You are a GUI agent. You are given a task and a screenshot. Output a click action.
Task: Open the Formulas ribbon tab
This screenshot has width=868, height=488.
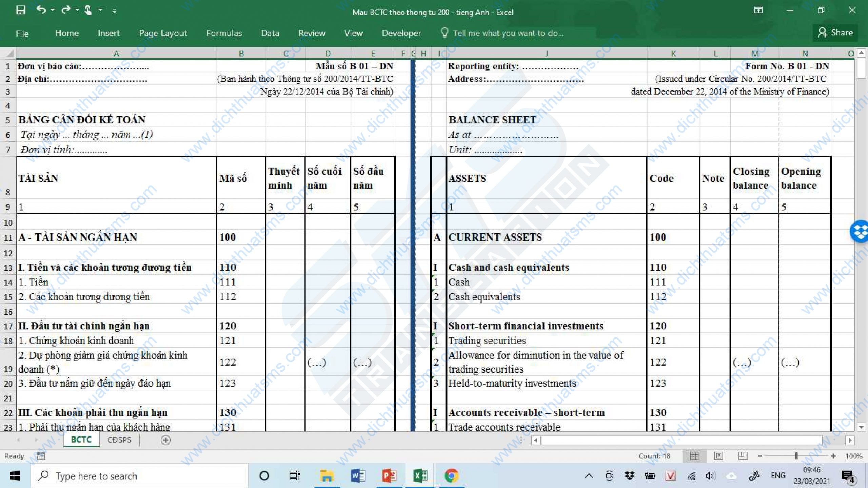point(224,33)
